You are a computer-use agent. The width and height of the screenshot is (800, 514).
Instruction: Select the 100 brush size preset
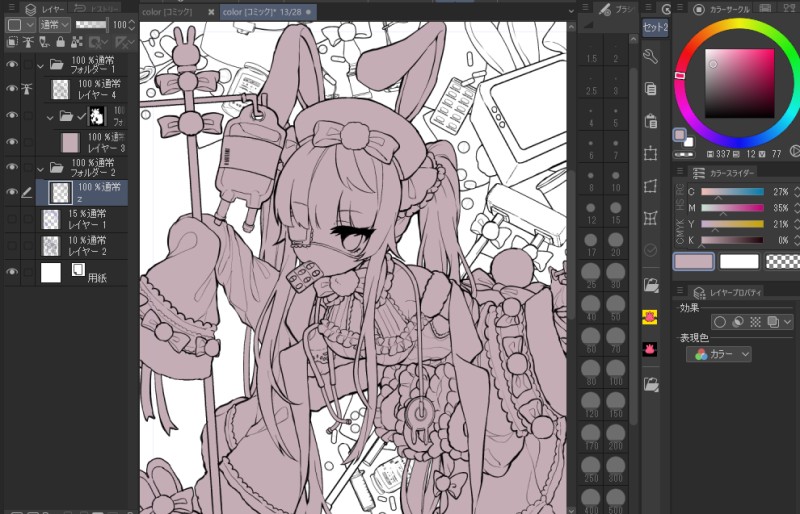pyautogui.click(x=616, y=374)
